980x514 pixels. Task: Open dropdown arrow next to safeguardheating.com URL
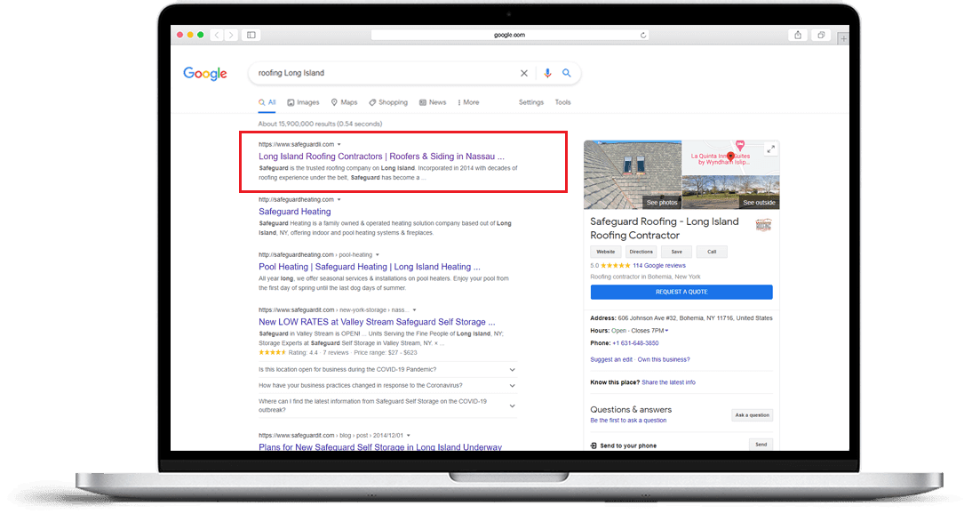(x=339, y=199)
